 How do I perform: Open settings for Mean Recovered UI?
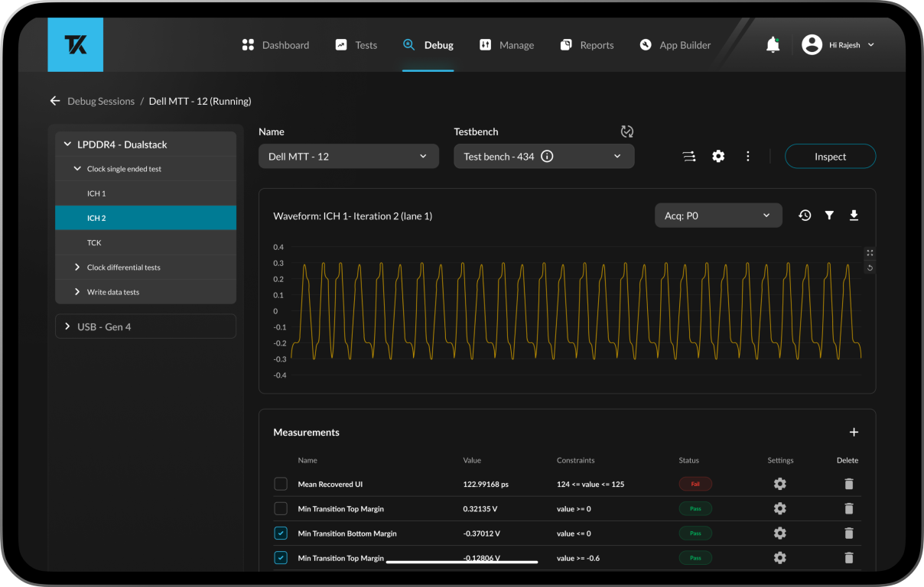pyautogui.click(x=779, y=484)
